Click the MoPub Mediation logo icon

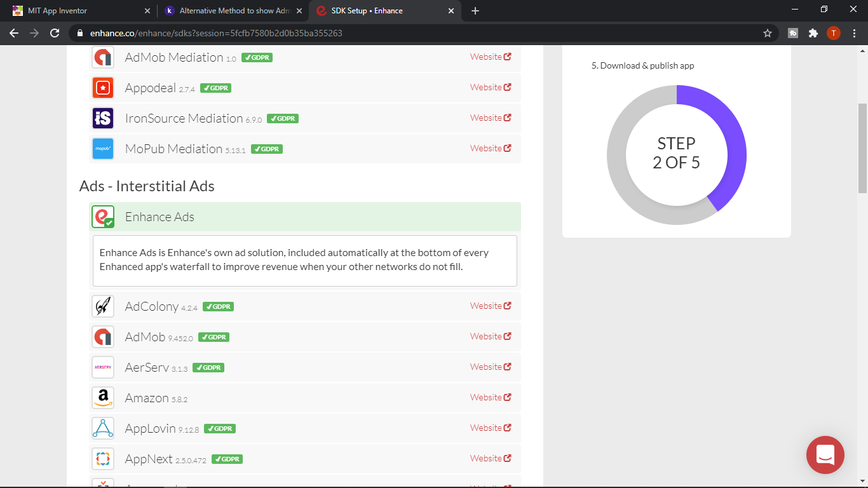[103, 149]
